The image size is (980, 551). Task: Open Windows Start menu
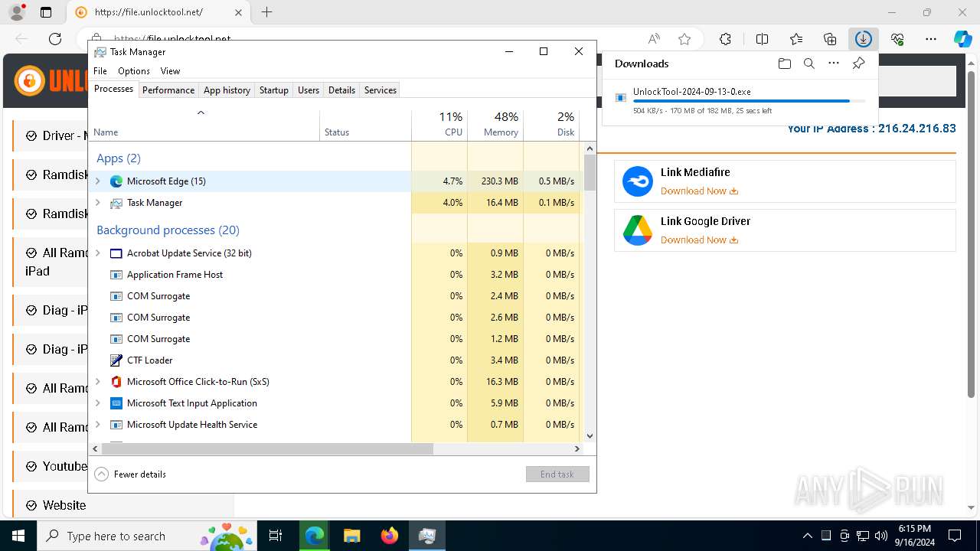18,536
